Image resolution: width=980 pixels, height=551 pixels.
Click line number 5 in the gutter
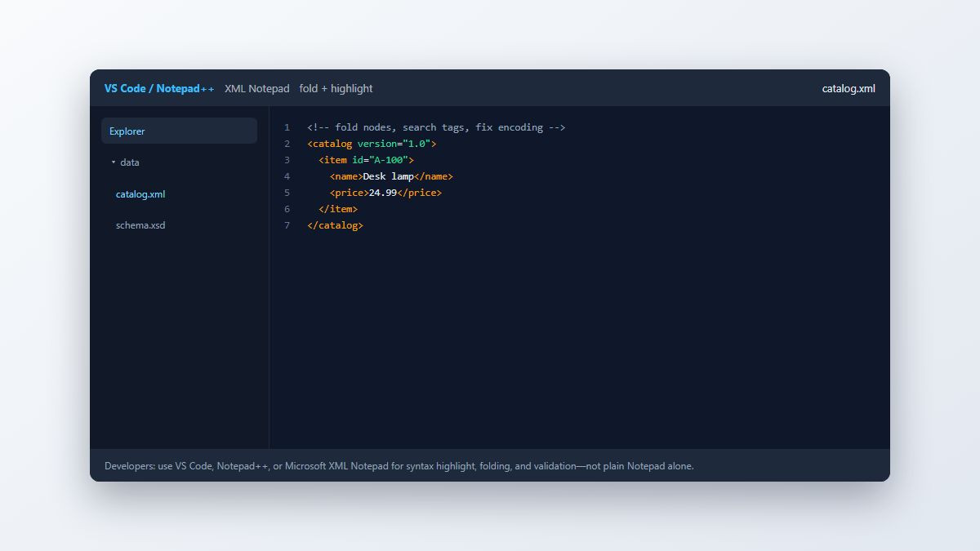coord(287,193)
